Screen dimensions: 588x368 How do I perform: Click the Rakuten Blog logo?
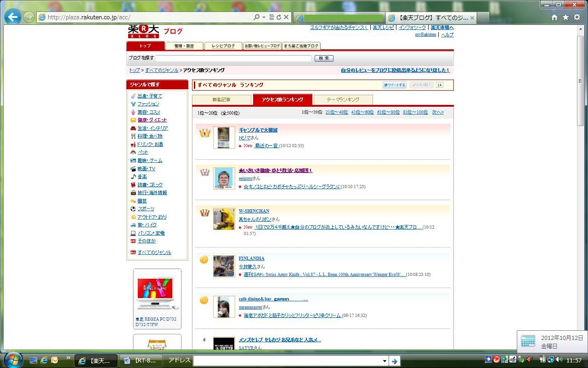(x=143, y=31)
